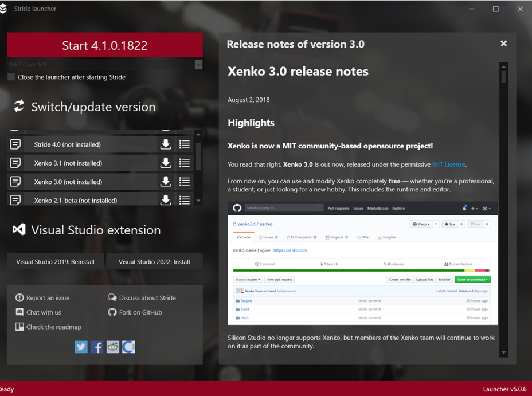Click the Switch/update version refresh arrows icon

click(x=19, y=106)
